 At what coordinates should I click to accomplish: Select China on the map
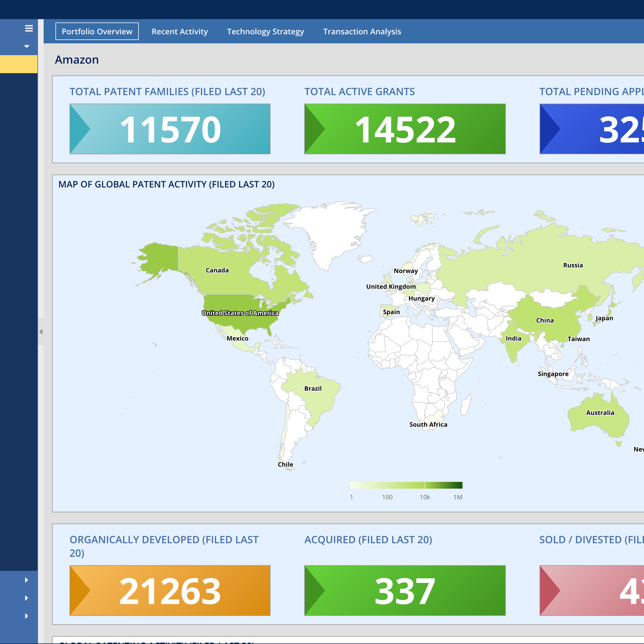pos(545,320)
